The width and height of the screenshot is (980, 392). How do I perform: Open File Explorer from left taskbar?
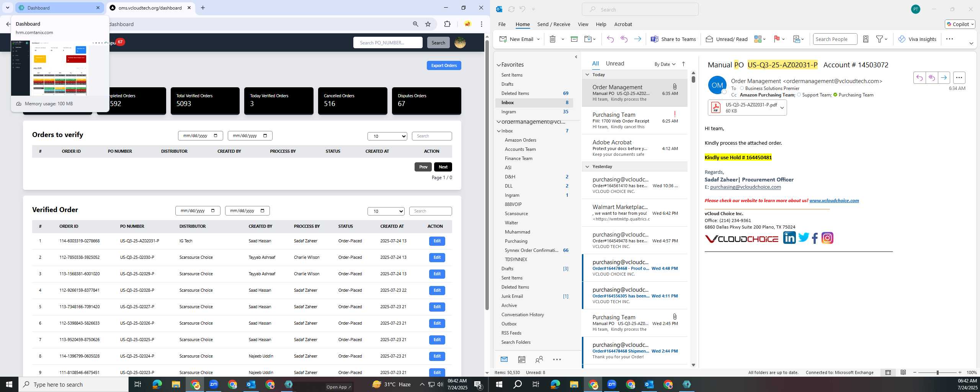(176, 384)
